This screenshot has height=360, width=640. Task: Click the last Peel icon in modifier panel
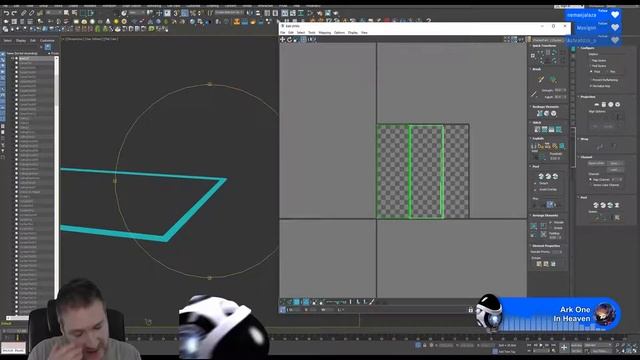(617, 205)
